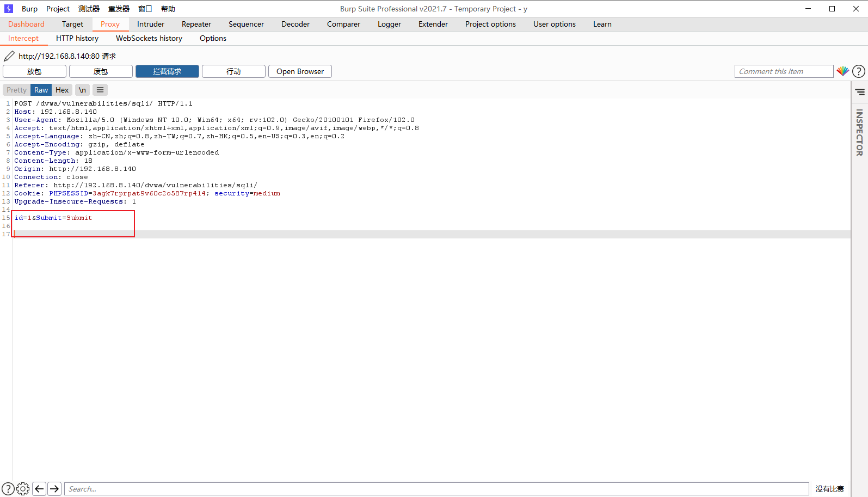Viewport: 868px width, 497px height.
Task: Open the WebSockets history sub-tab
Action: coord(149,38)
